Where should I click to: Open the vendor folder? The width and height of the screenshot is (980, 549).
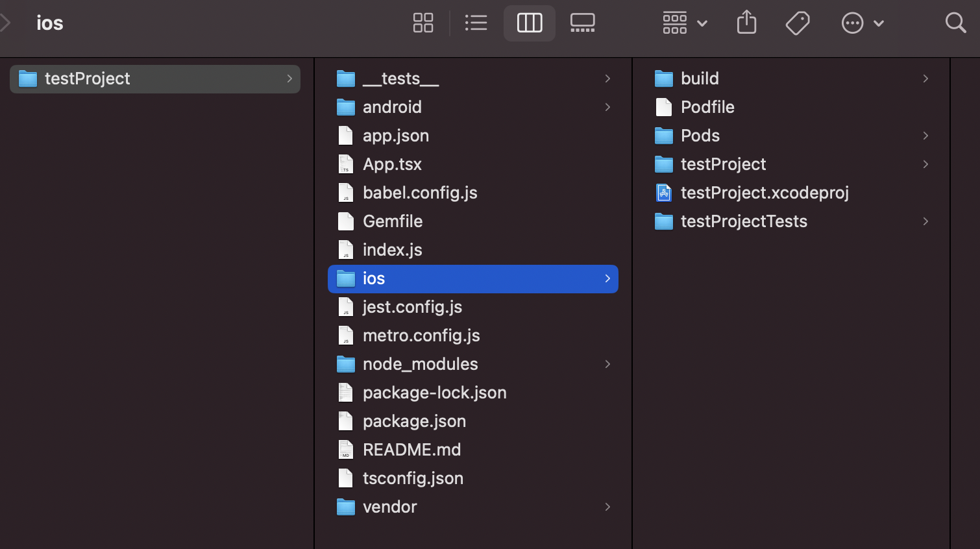tap(473, 507)
